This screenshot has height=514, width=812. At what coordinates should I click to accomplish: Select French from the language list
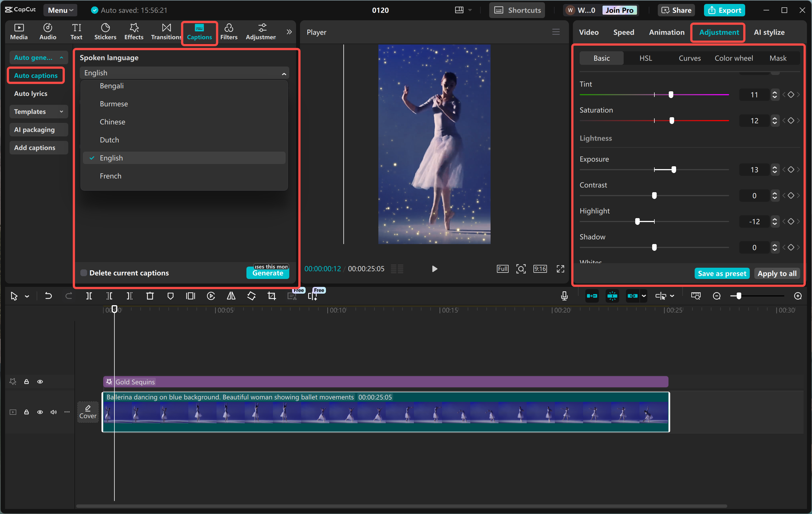click(111, 176)
